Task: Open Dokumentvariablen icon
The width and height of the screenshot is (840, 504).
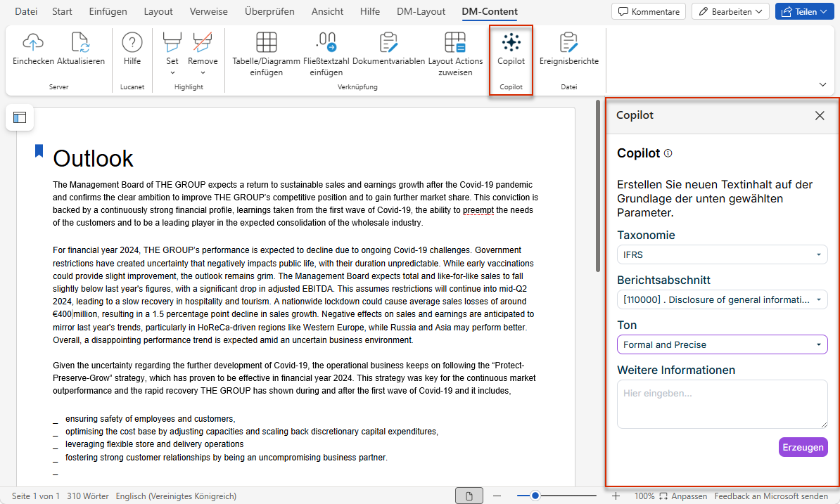Action: [388, 41]
